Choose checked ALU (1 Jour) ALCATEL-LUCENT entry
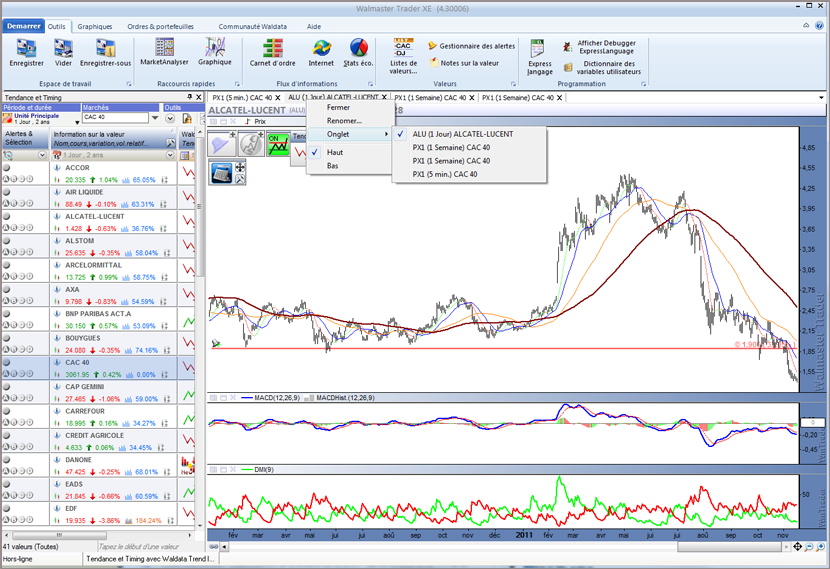The image size is (830, 569). point(463,134)
